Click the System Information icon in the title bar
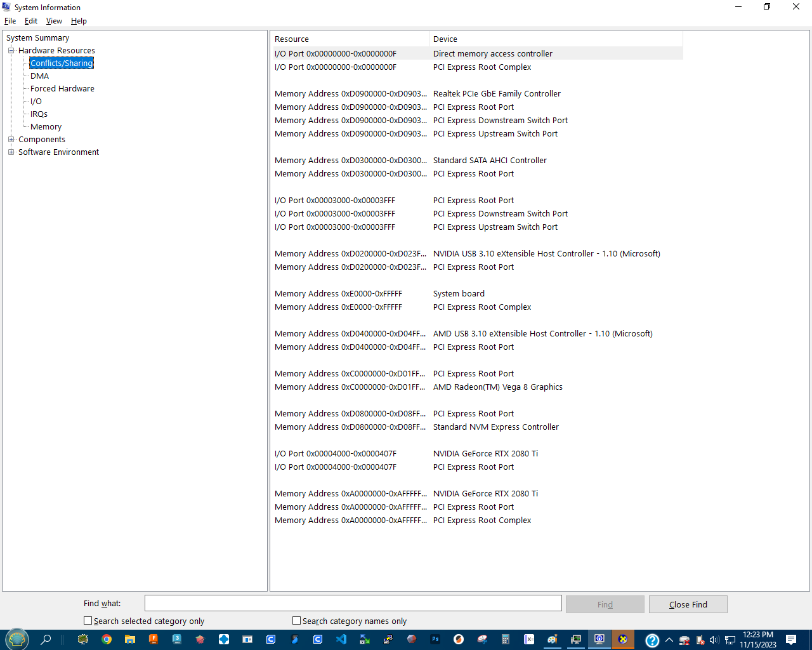This screenshot has height=650, width=812. [x=6, y=7]
